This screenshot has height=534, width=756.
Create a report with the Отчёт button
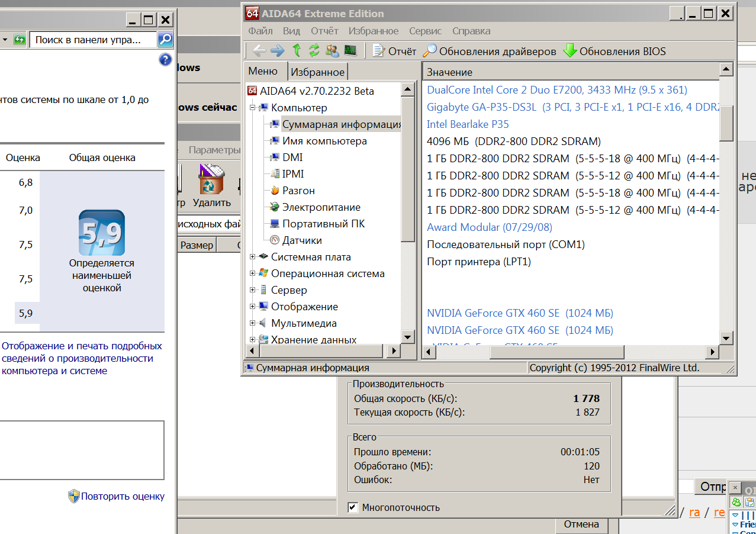click(394, 52)
